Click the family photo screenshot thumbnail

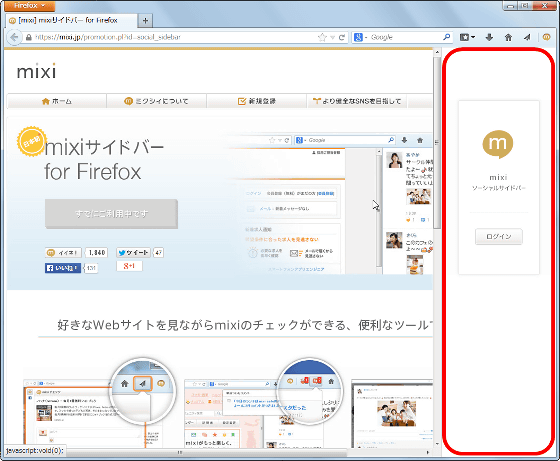click(x=392, y=414)
